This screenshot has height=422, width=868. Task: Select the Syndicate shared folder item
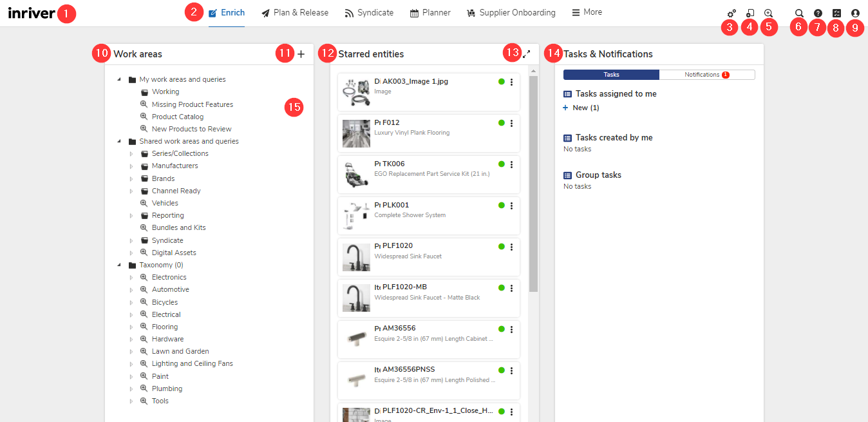[167, 240]
